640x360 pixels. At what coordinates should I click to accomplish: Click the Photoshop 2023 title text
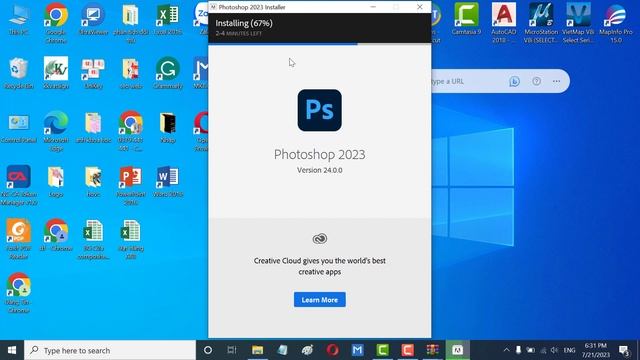320,154
